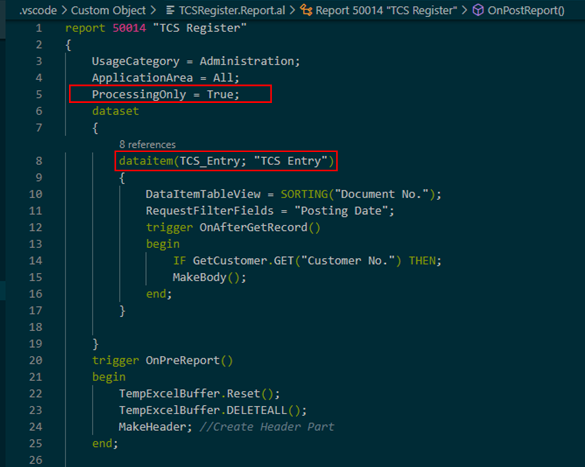The width and height of the screenshot is (585, 467).
Task: Click line number 20 in gutter
Action: 36,360
